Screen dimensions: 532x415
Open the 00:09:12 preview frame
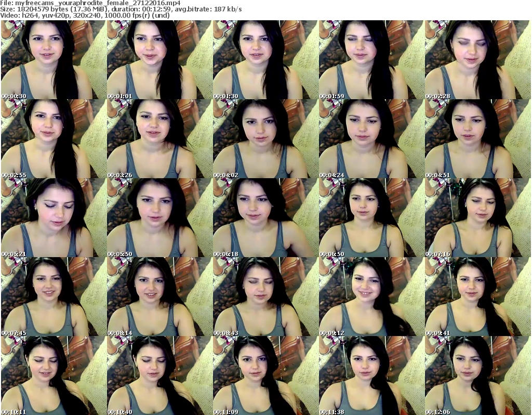(371, 297)
